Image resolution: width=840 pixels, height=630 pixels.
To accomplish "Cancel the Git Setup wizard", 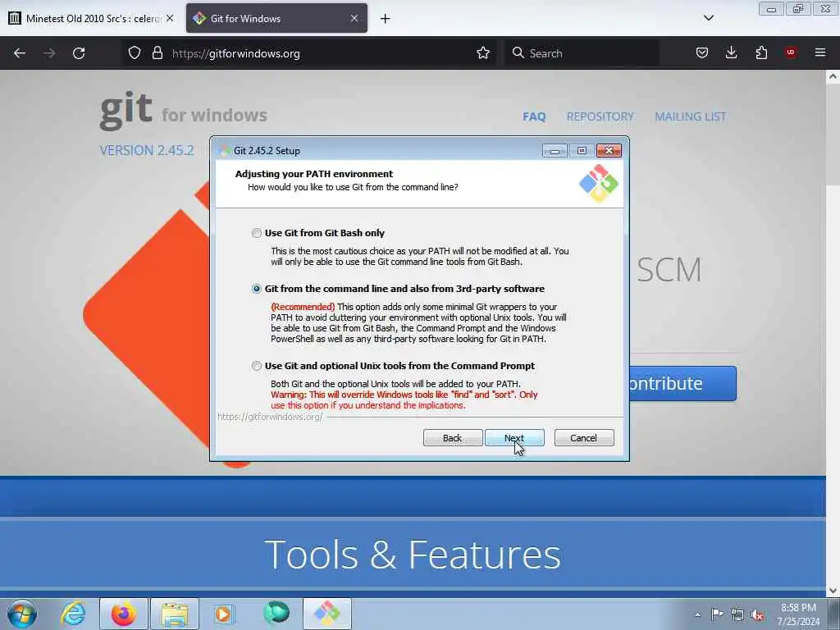I will click(584, 438).
